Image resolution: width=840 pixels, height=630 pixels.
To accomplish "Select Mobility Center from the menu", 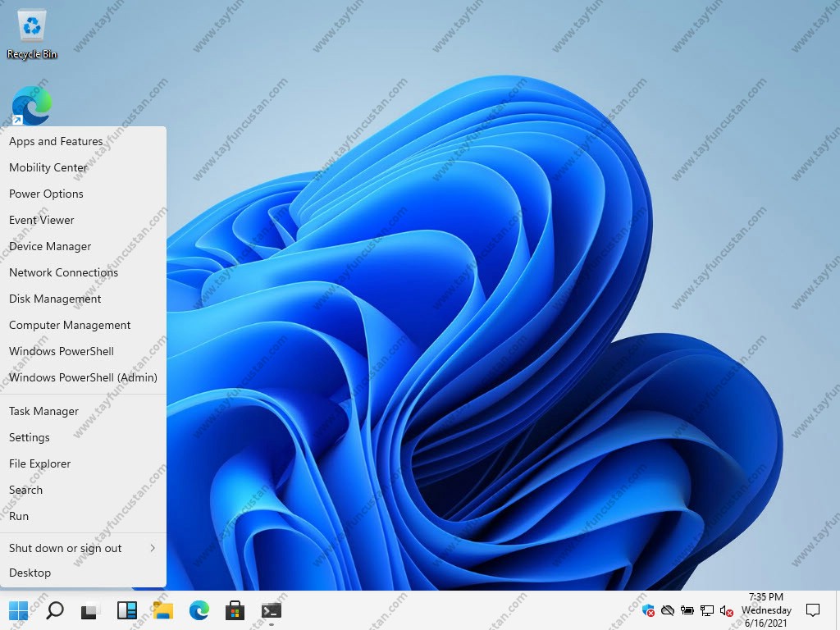I will click(83, 167).
